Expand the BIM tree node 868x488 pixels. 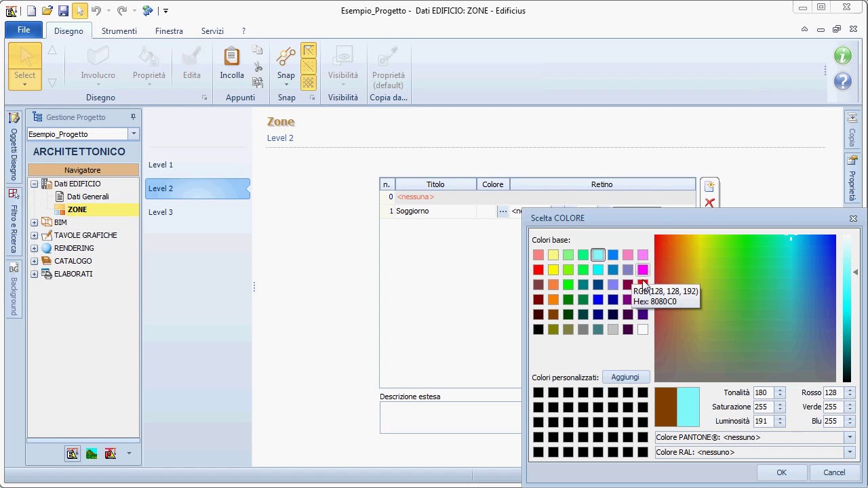[35, 222]
